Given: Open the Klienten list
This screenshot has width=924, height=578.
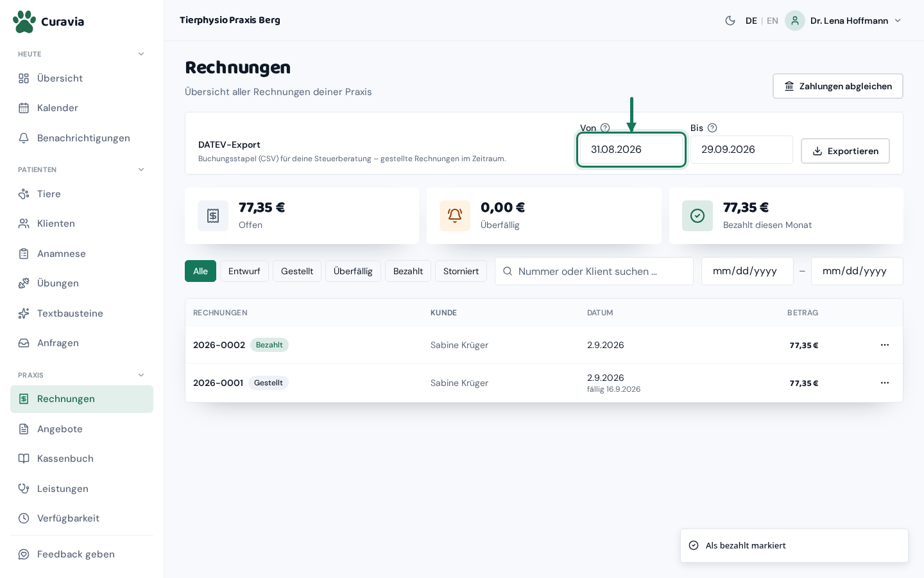Looking at the screenshot, I should coord(81,223).
